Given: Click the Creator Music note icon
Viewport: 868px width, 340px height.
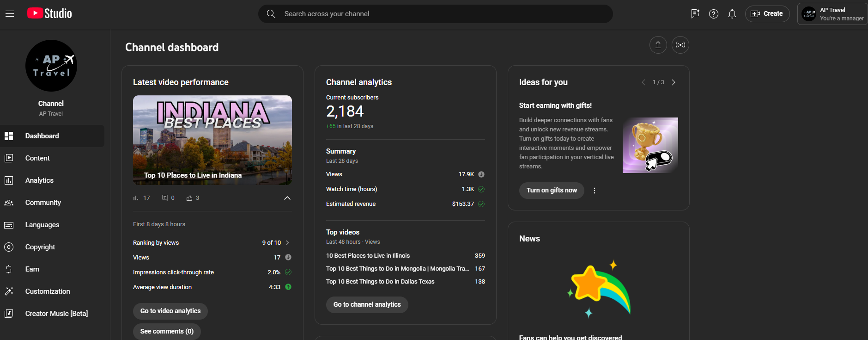Looking at the screenshot, I should (9, 314).
